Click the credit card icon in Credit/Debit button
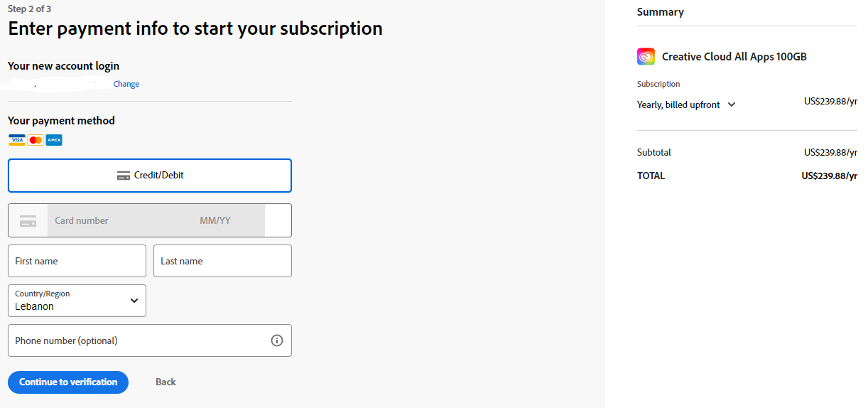Viewport: 868px width, 408px height. tap(124, 176)
